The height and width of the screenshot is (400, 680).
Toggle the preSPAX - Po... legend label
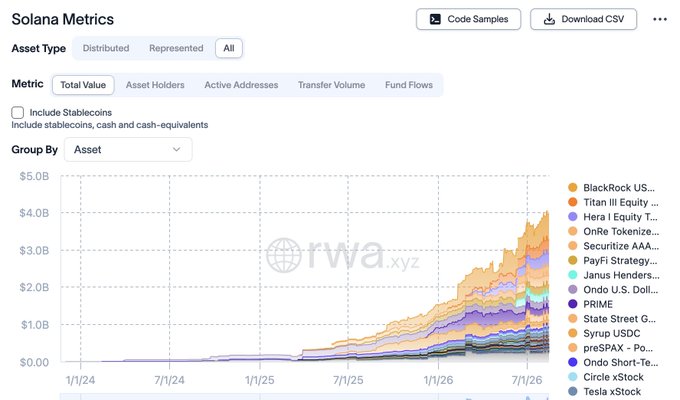pos(618,348)
